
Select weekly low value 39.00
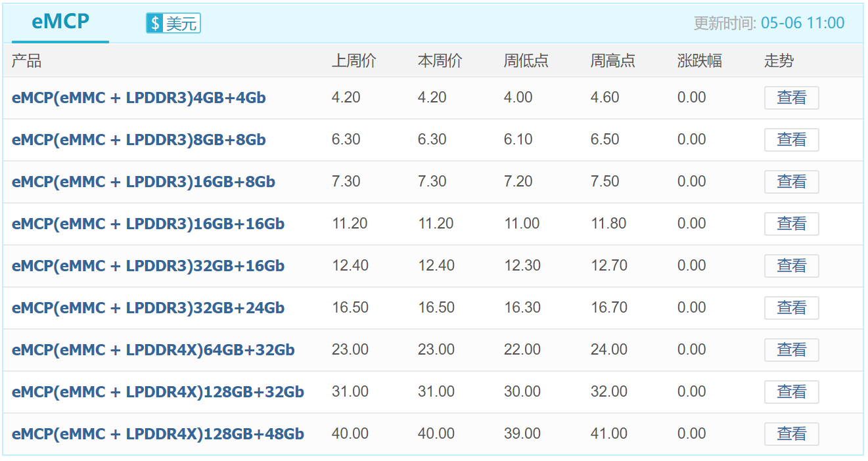click(522, 433)
